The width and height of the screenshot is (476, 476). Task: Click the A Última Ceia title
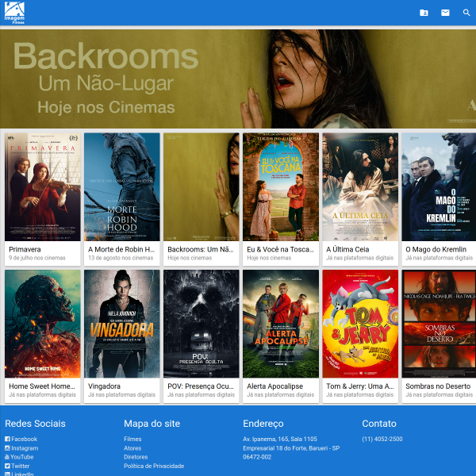pos(347,250)
